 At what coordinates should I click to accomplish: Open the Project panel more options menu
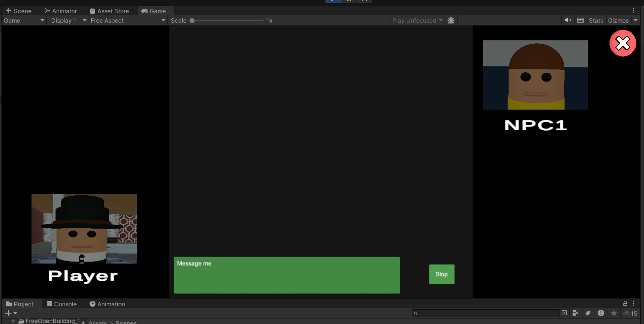click(x=634, y=304)
